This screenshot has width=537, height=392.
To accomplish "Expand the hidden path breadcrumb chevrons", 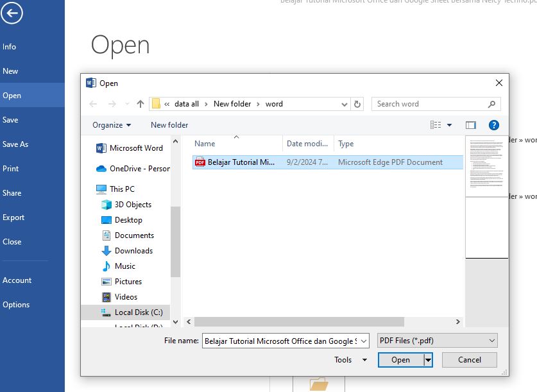I will click(x=167, y=104).
